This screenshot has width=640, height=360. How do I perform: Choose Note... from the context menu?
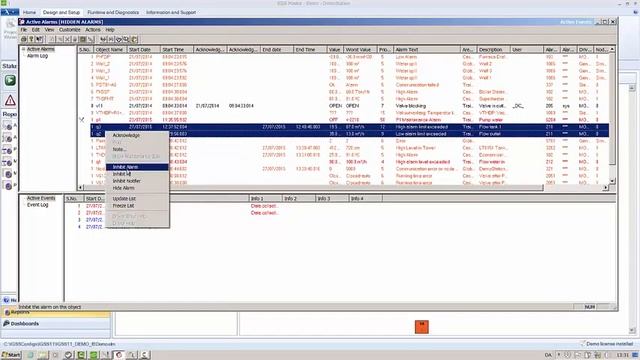coord(137,149)
